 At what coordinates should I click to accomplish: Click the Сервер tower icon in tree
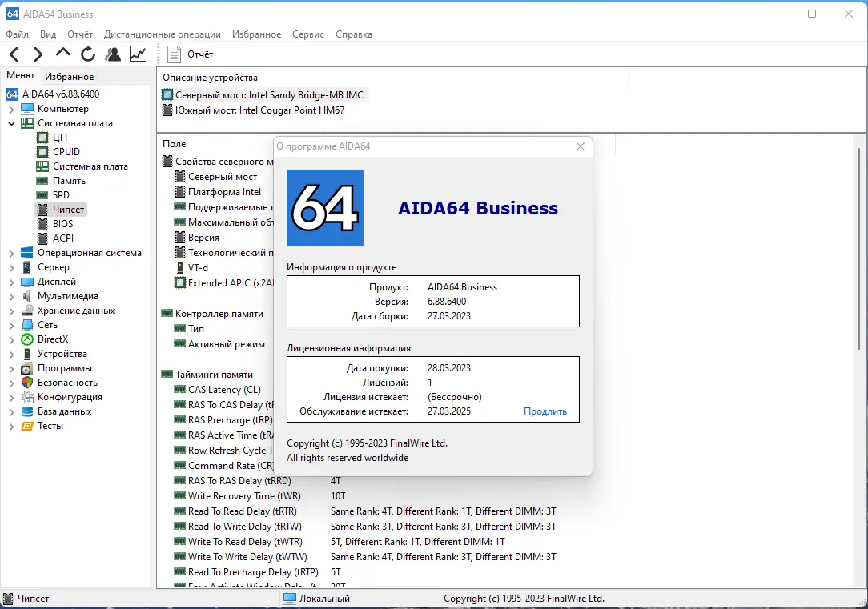[x=26, y=266]
